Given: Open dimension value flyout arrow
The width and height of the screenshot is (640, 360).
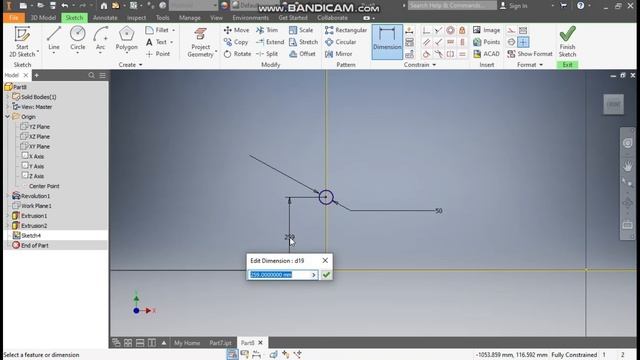Looking at the screenshot, I should [x=313, y=275].
